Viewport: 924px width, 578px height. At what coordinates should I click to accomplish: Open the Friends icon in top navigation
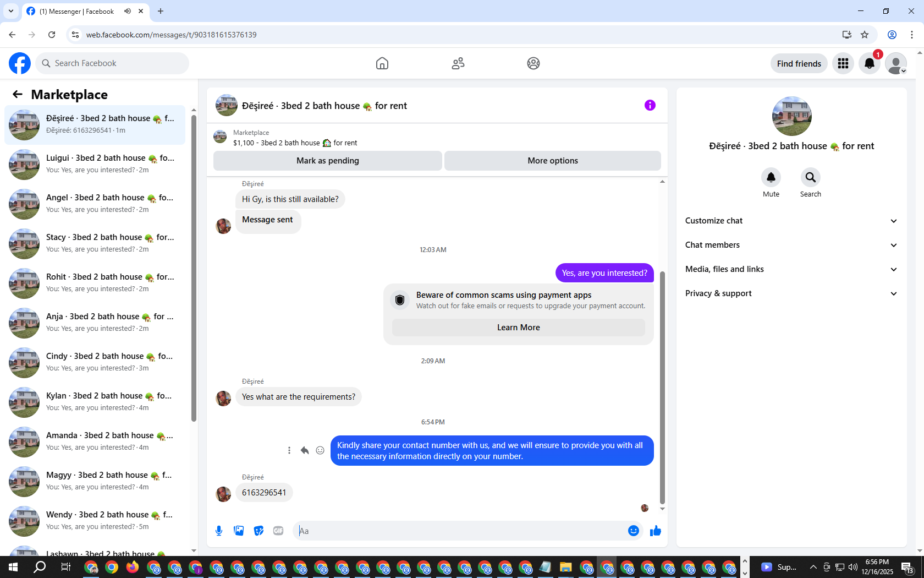[458, 63]
